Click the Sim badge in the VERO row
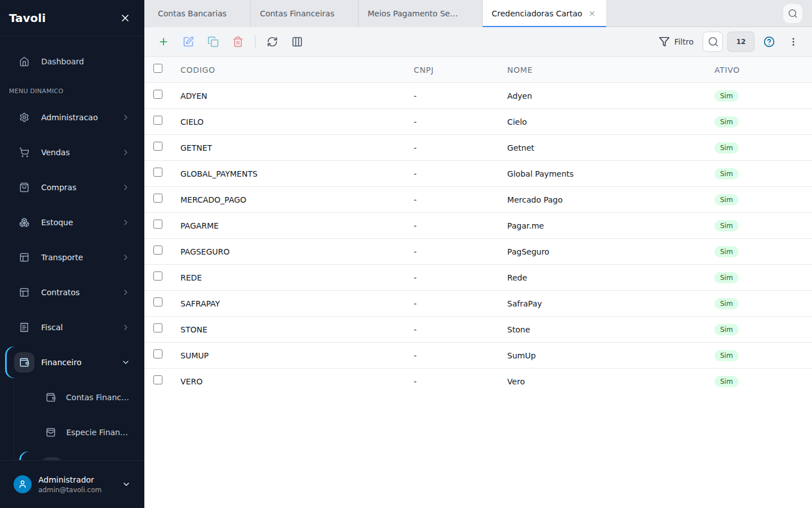 (x=726, y=382)
